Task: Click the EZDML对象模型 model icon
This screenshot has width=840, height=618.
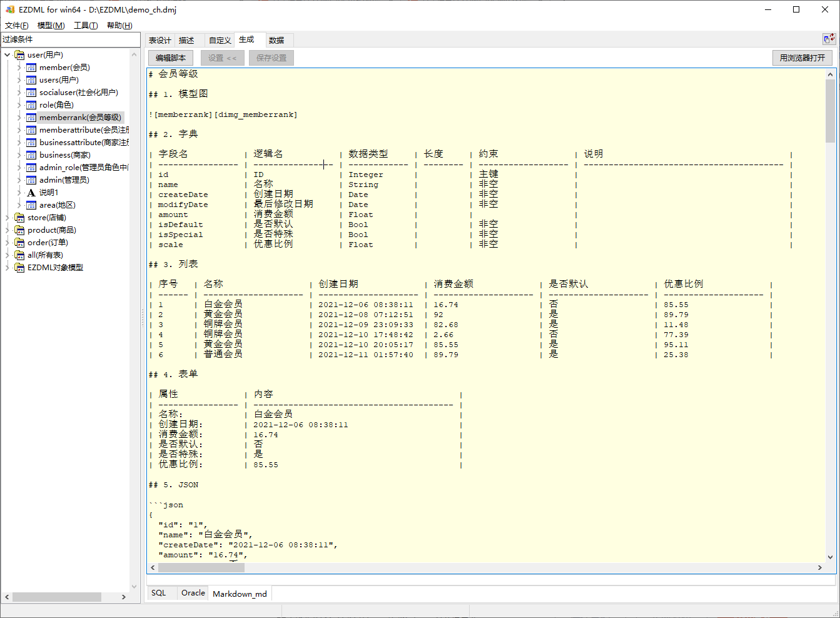Action: pos(19,268)
